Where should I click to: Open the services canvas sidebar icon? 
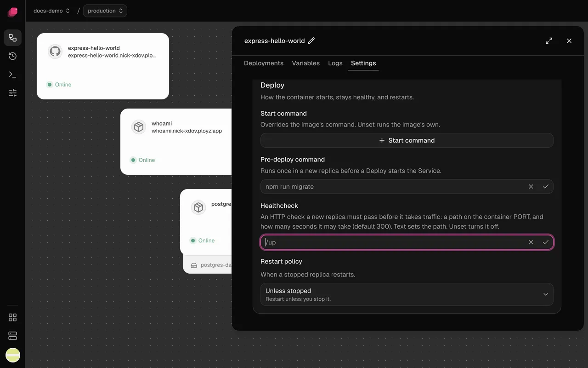(x=12, y=38)
